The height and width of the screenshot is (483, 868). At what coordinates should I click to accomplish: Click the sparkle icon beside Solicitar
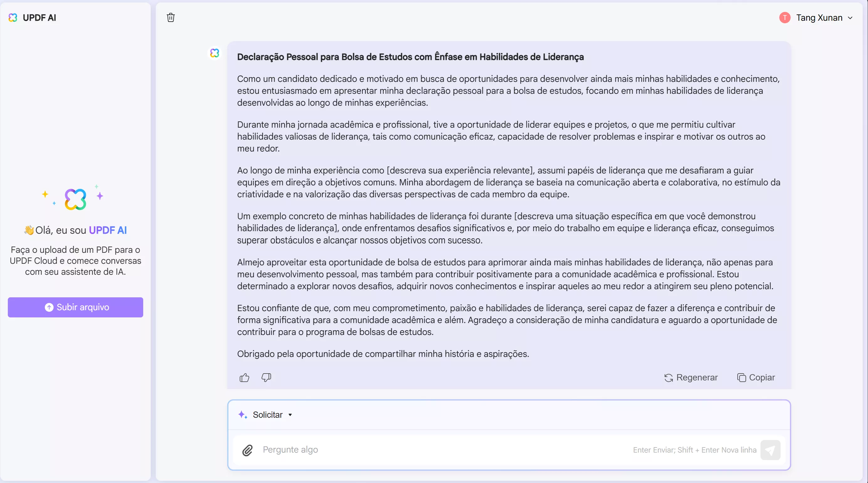point(242,415)
